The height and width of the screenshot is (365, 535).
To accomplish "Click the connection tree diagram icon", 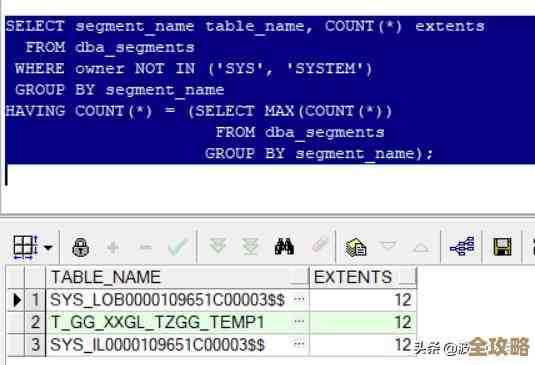I will click(462, 246).
